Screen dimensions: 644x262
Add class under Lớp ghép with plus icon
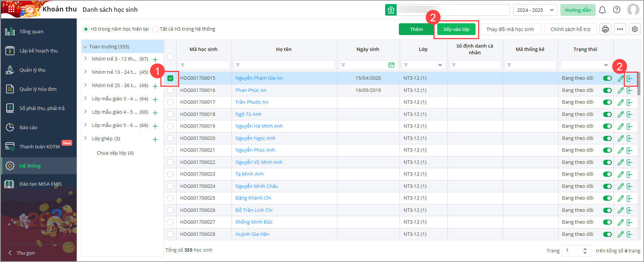pyautogui.click(x=155, y=139)
